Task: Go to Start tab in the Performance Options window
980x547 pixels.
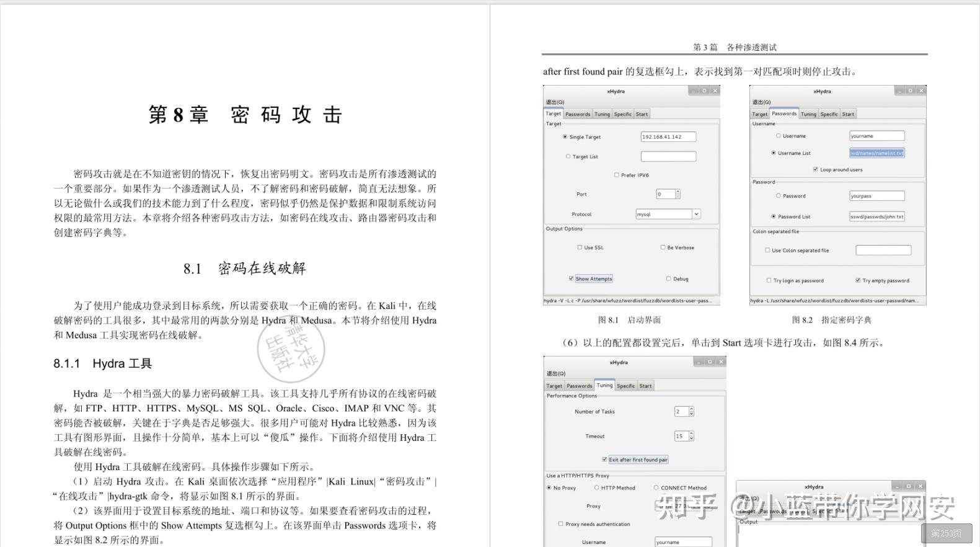Action: click(x=645, y=386)
